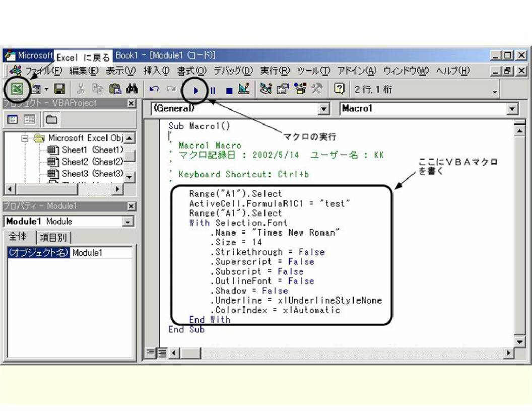Image resolution: width=532 pixels, height=411 pixels.
Task: Collapse the Microsoft Excel Objects tree node
Action: point(25,138)
